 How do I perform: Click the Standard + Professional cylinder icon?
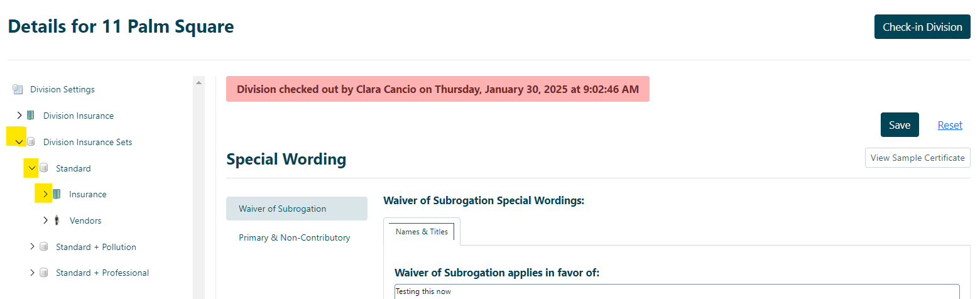pos(43,273)
